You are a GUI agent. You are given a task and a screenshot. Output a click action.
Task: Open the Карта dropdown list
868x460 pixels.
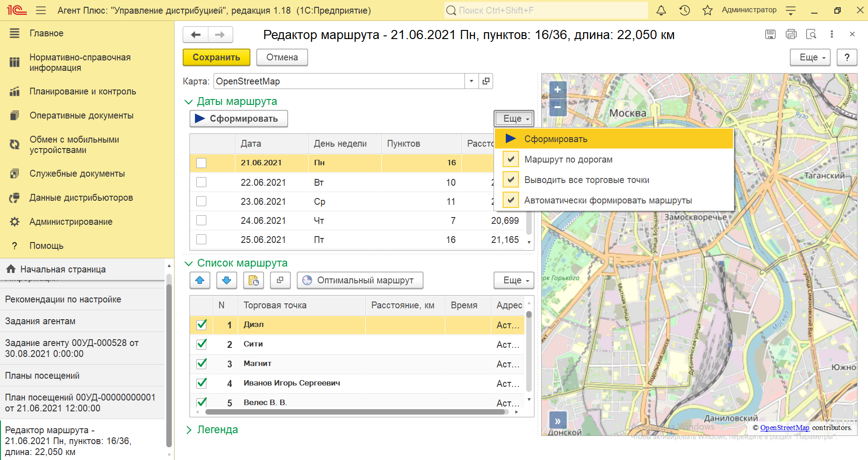coord(471,81)
